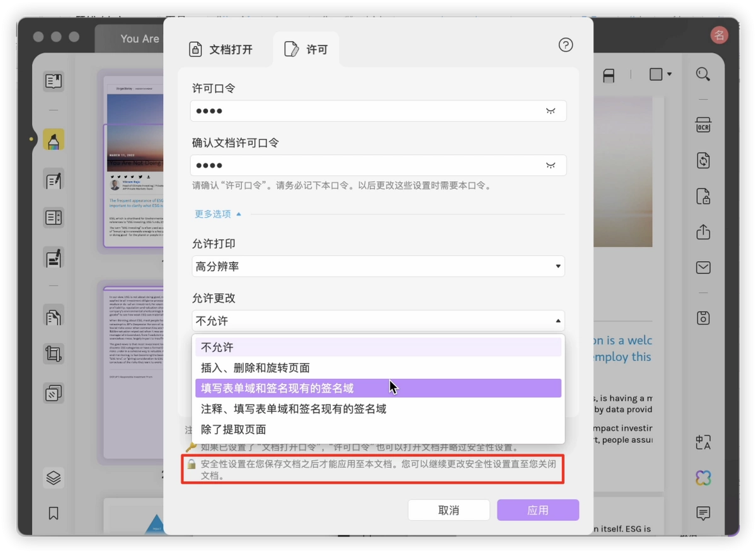The height and width of the screenshot is (553, 756).
Task: Collapse the 更多选项 section
Action: click(218, 214)
